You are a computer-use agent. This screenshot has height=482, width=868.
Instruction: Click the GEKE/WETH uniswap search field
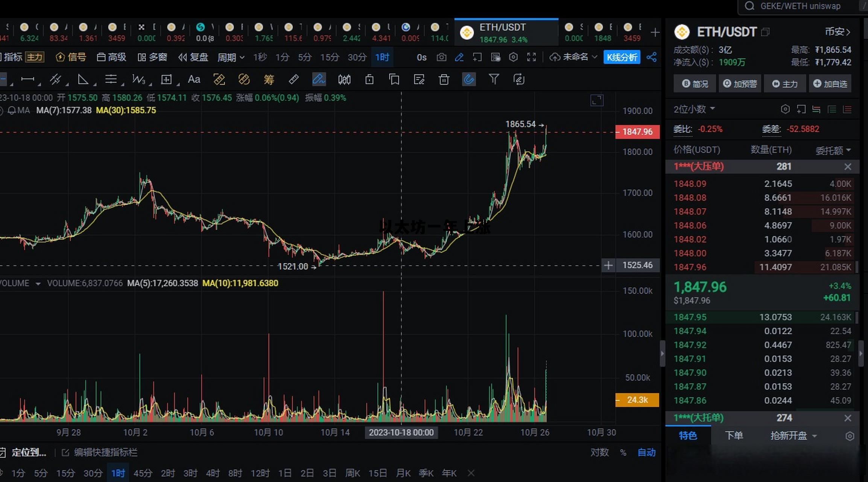point(800,6)
